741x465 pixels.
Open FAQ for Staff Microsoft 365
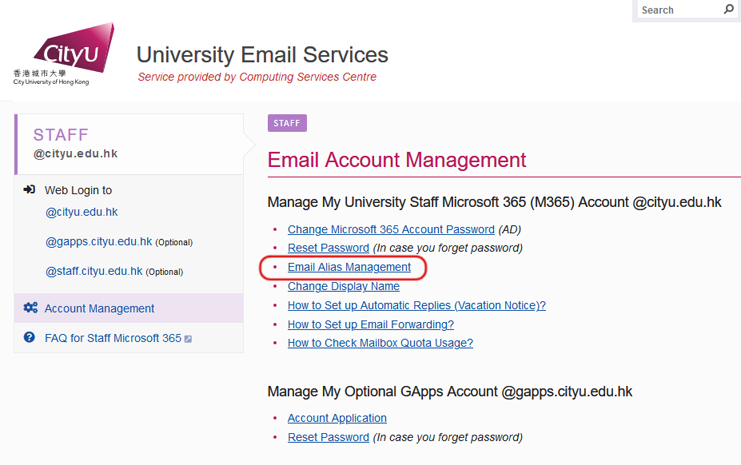(x=113, y=338)
